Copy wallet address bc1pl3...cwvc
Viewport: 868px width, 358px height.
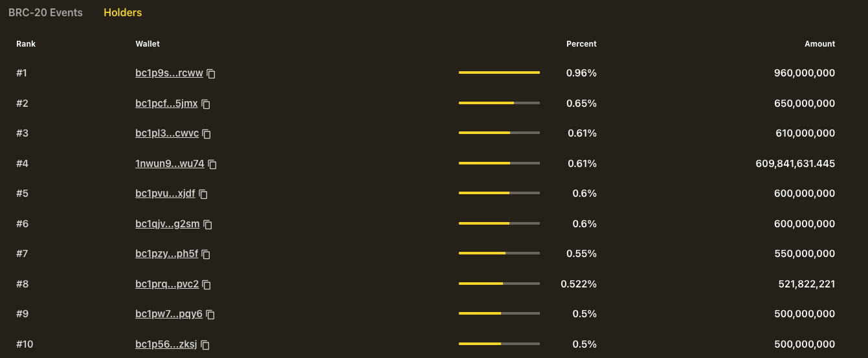tap(207, 134)
